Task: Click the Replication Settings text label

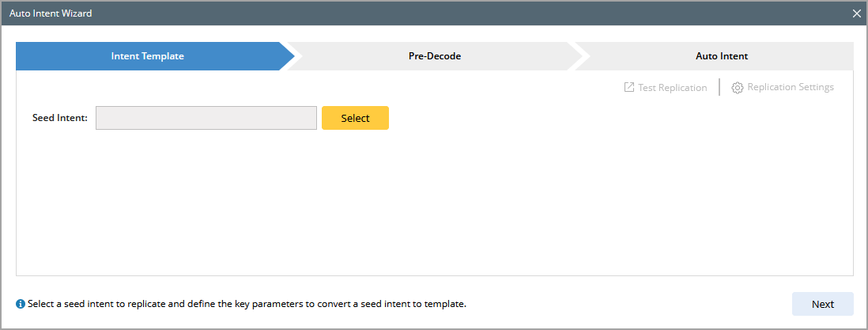Action: [791, 87]
